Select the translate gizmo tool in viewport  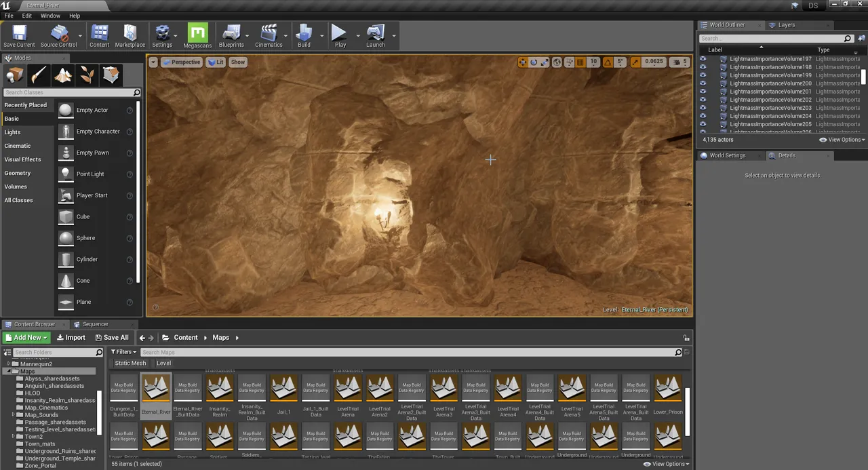[x=523, y=62]
